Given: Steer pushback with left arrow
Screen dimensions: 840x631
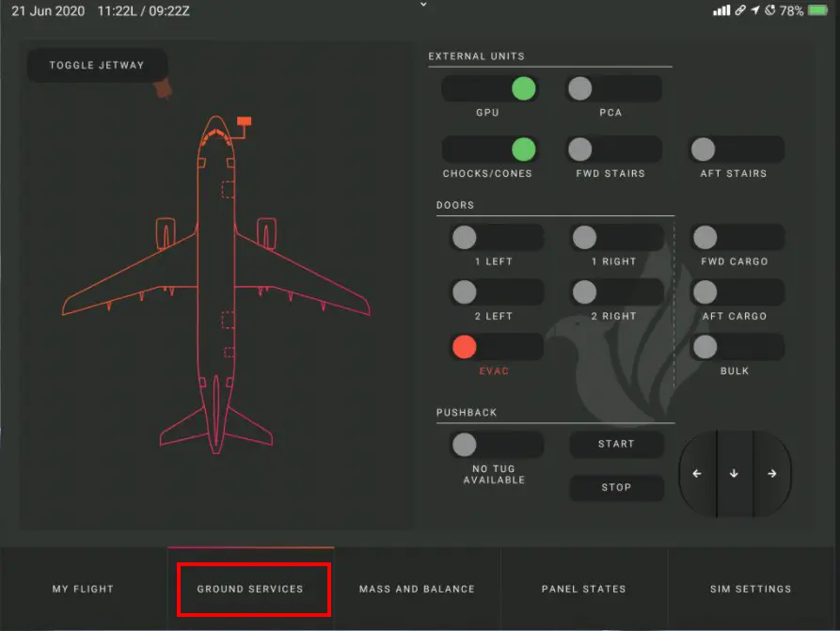Looking at the screenshot, I should click(x=697, y=474).
